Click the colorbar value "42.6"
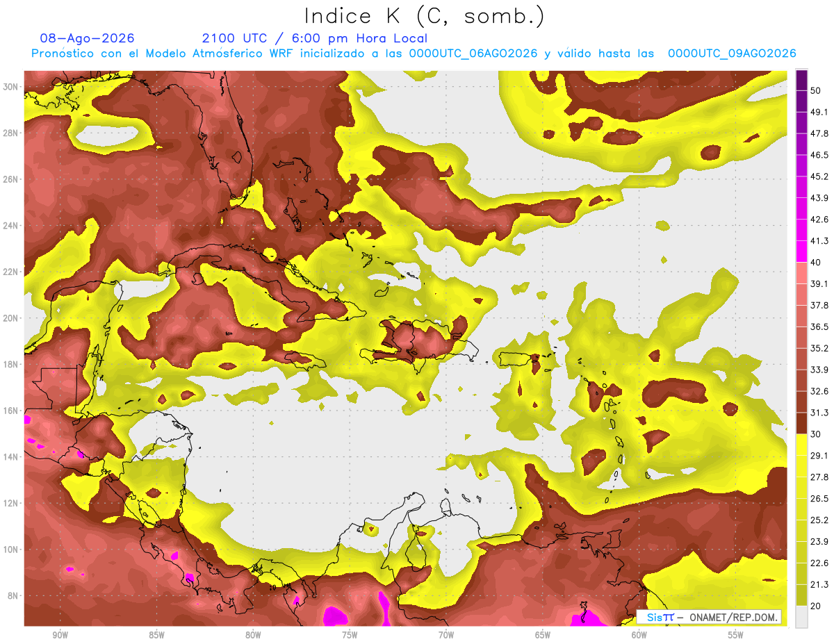 coord(819,220)
